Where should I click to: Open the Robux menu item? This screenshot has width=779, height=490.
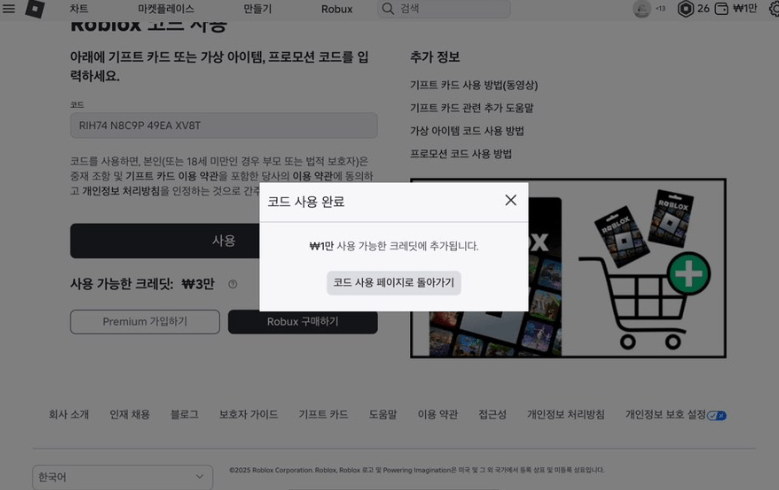click(x=336, y=9)
